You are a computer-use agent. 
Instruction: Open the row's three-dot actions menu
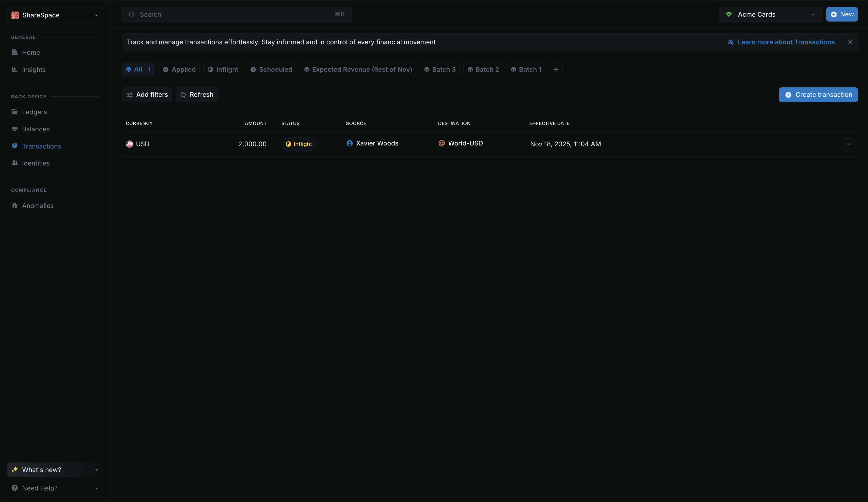pos(848,144)
